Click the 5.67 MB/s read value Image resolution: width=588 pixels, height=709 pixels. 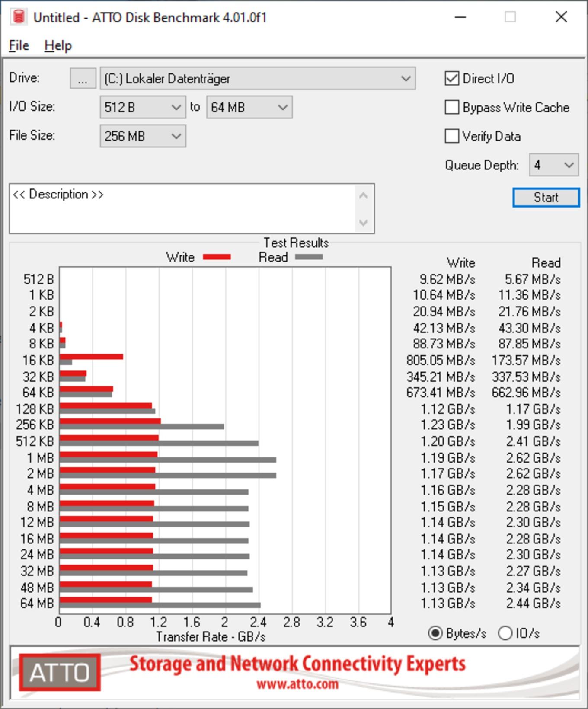coord(533,279)
